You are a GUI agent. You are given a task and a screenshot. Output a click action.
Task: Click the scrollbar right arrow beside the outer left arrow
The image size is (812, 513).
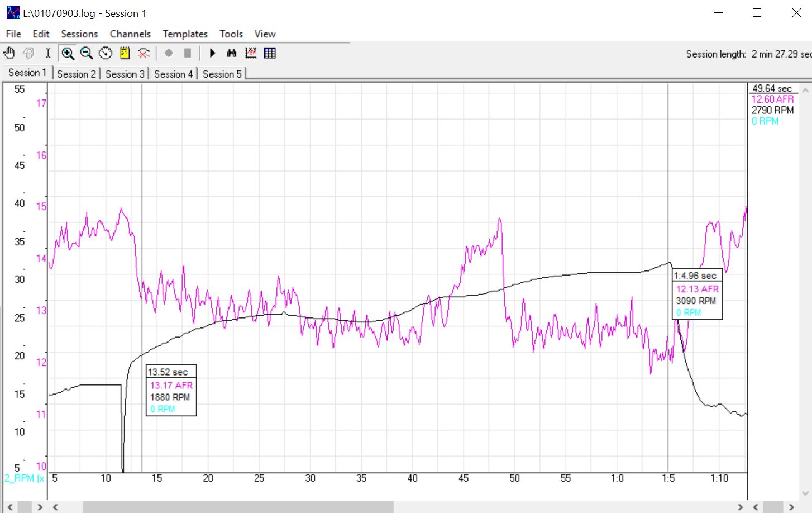click(40, 507)
